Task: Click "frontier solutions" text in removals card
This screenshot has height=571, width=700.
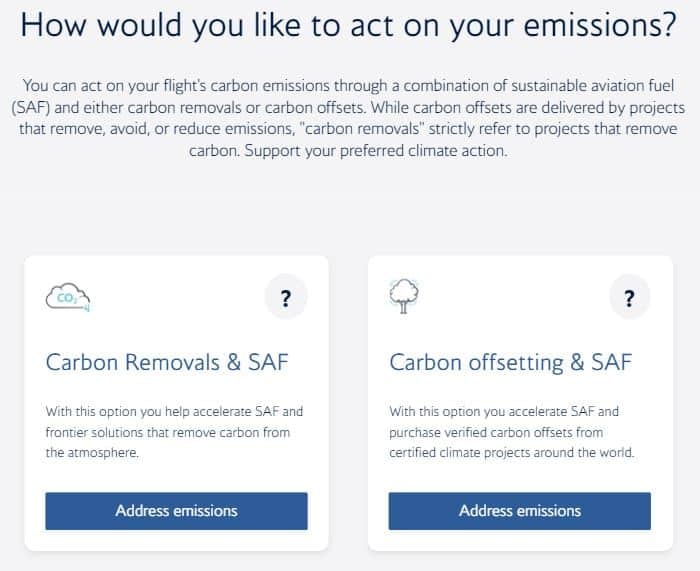Action: 95,432
